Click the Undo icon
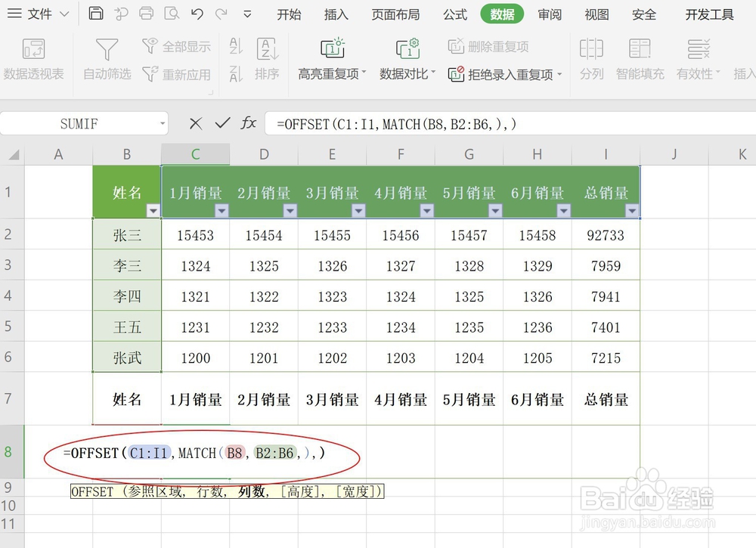This screenshot has width=756, height=548. point(196,13)
